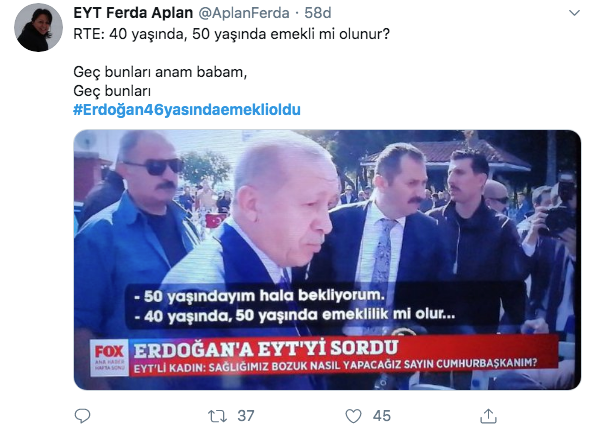Click the subtitle '40 yaşında, 50 yaşında emeklilik'
Viewport: 594px width, 432px height.
pos(295,315)
